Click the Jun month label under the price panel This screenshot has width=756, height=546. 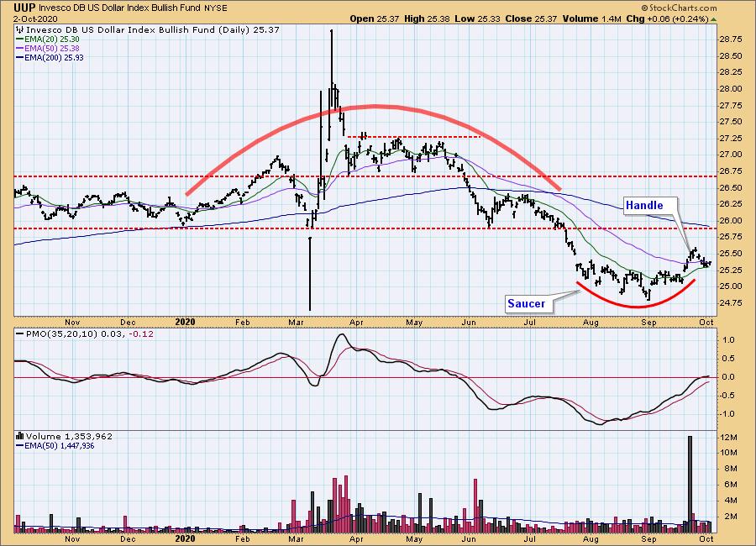pos(469,323)
